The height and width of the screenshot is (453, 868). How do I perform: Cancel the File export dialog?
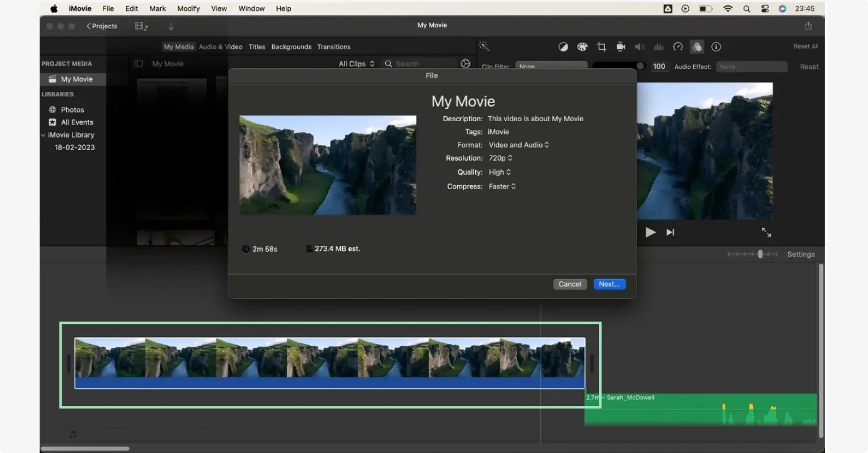pyautogui.click(x=570, y=284)
